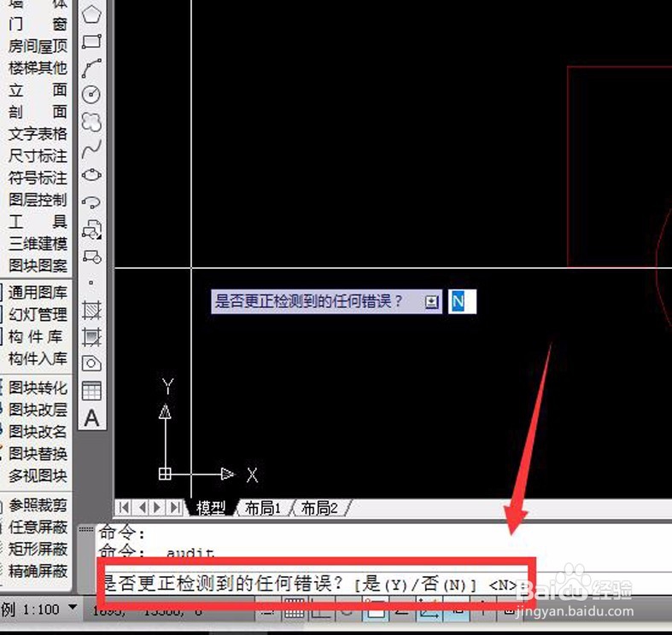
Task: Expand the 文字表格 menu
Action: click(38, 134)
